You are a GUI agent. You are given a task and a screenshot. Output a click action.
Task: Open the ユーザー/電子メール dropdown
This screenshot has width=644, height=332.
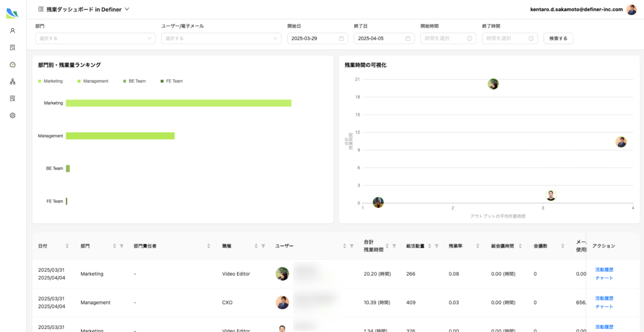[x=221, y=38]
